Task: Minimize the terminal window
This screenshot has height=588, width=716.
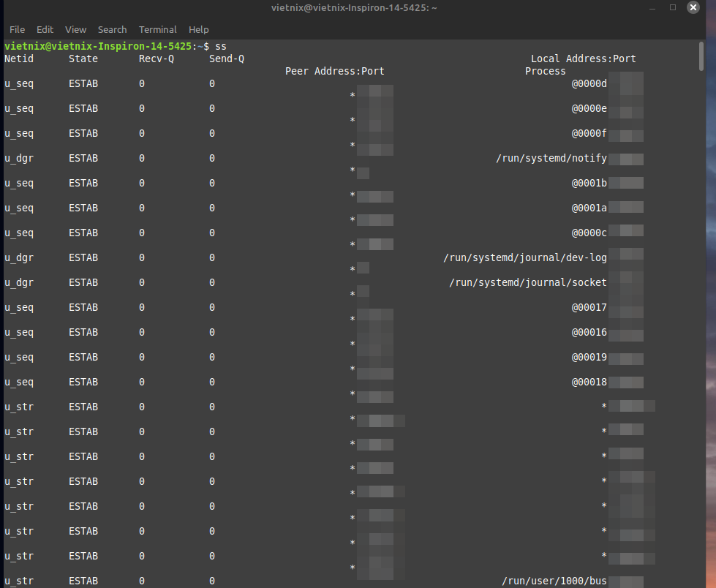Action: (x=652, y=8)
